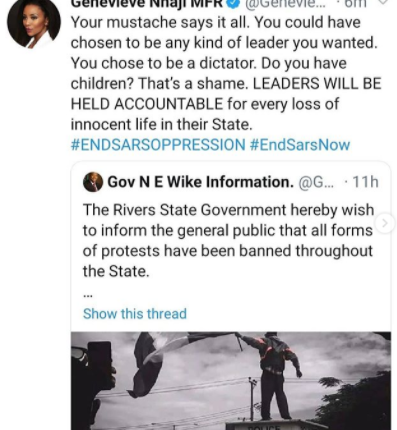Click the verified badge beside Genevieve Nnaji MFR
The height and width of the screenshot is (430, 397).
pyautogui.click(x=233, y=3)
